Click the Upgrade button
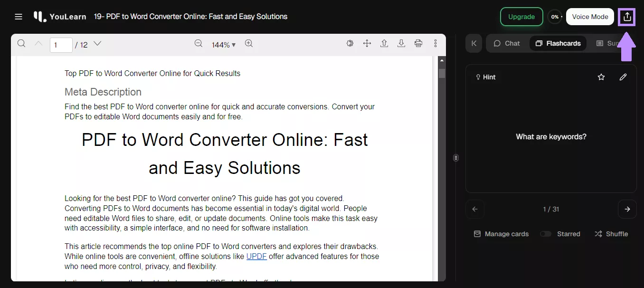 pyautogui.click(x=521, y=17)
